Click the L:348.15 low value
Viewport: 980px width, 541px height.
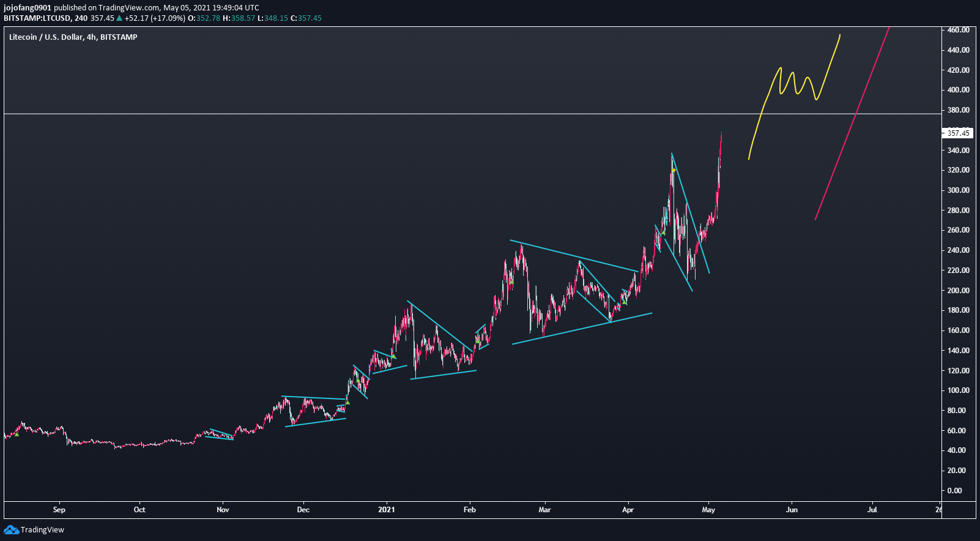(x=272, y=18)
